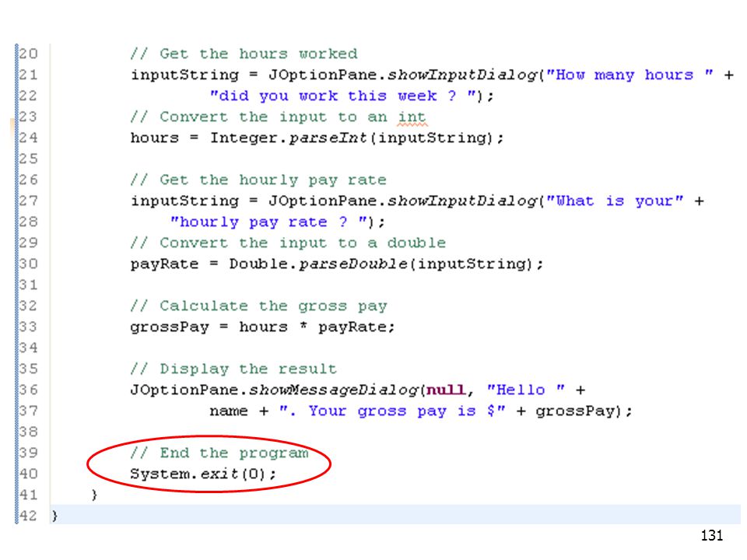Click the closing brace on line 41
Image resolution: width=747 pixels, height=560 pixels.
pos(94,495)
